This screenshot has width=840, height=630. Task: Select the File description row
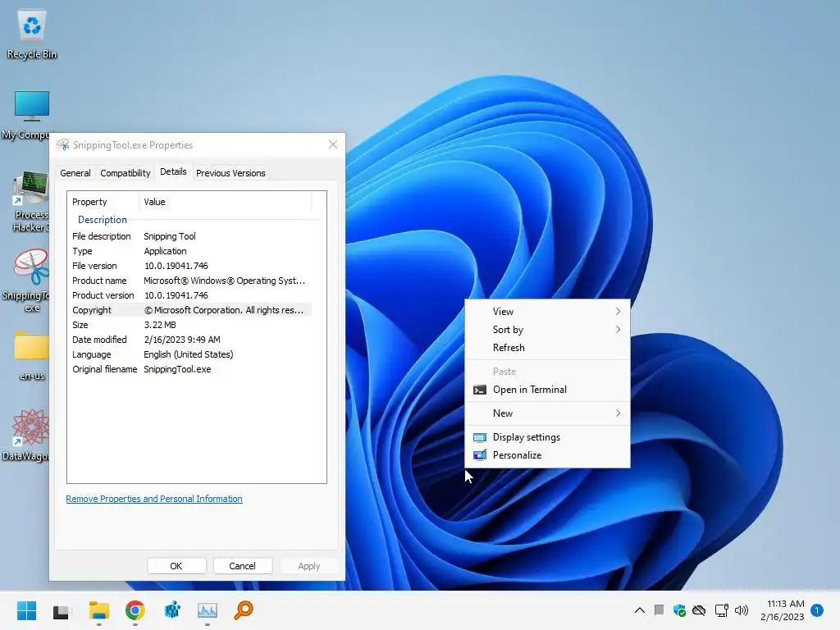(x=191, y=236)
